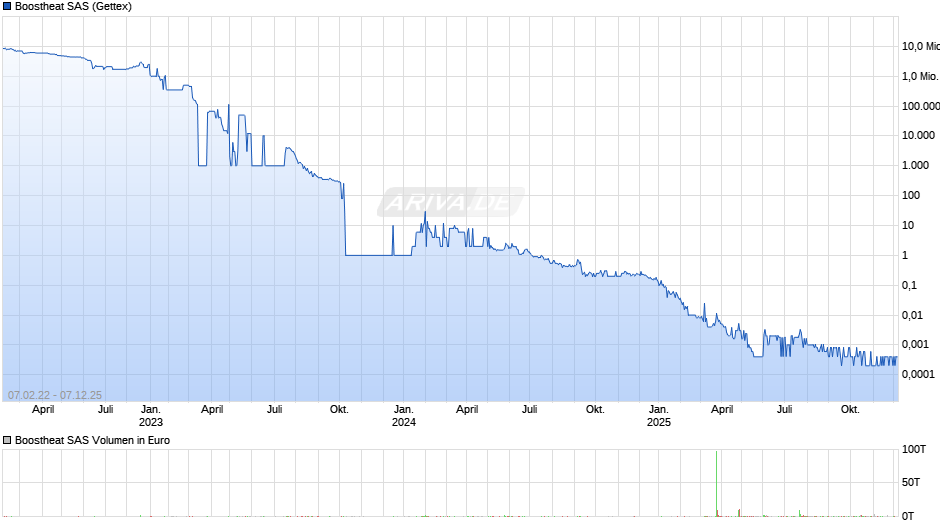Click the "10.000" price axis label
940x526 pixels.
coord(918,136)
